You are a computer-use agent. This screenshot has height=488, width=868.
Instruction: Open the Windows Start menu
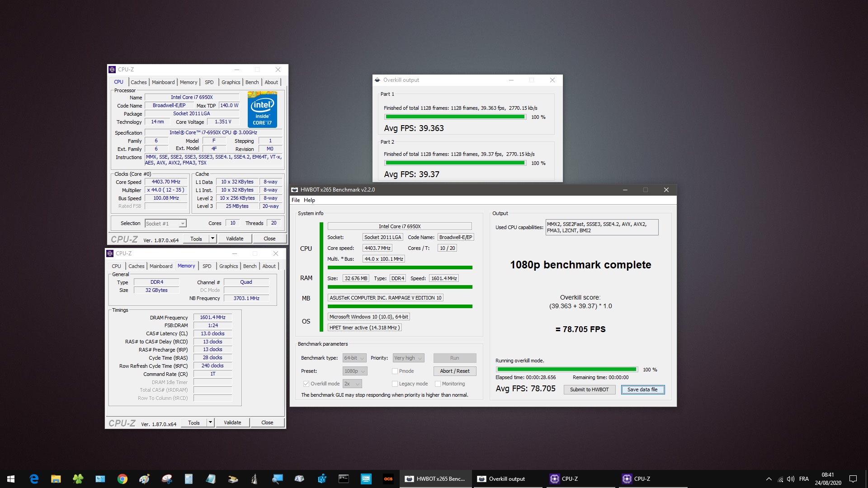coord(11,479)
